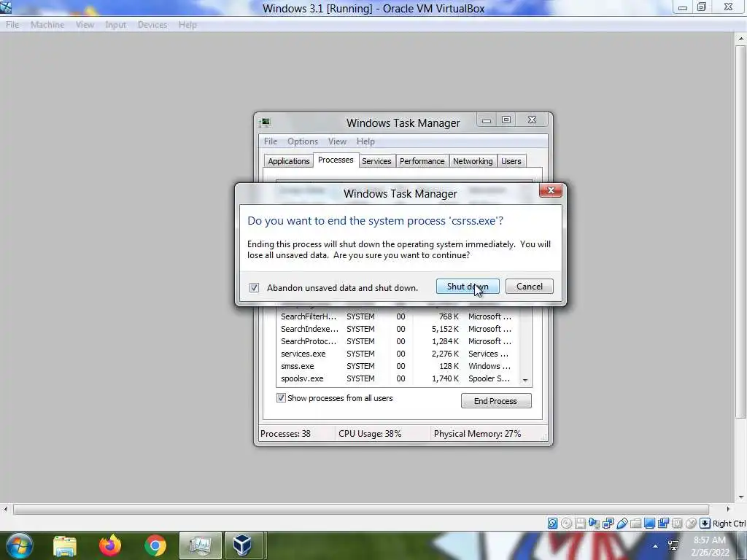The width and height of the screenshot is (747, 560).
Task: Click the mouse integration indicator icon
Action: click(691, 524)
